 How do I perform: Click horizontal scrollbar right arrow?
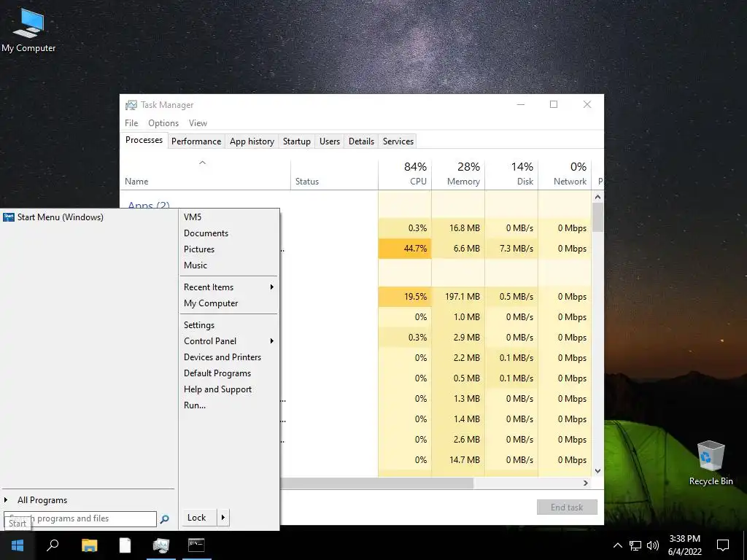[x=586, y=483]
